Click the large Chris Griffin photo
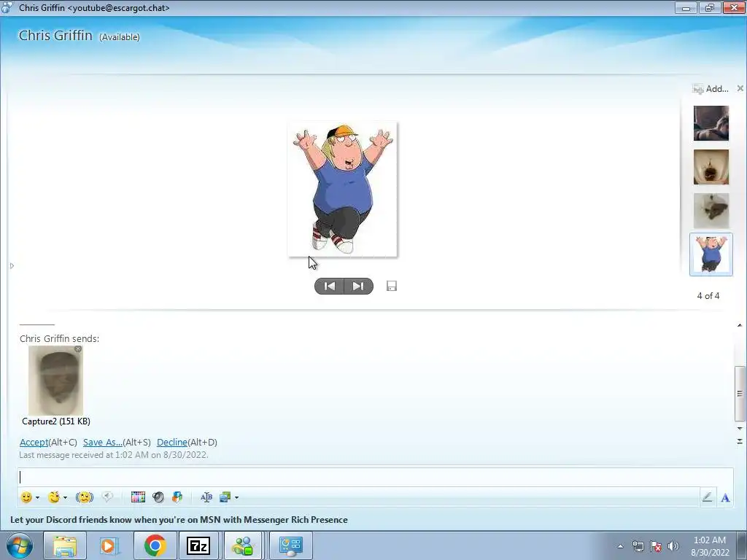This screenshot has height=560, width=747. coord(343,190)
